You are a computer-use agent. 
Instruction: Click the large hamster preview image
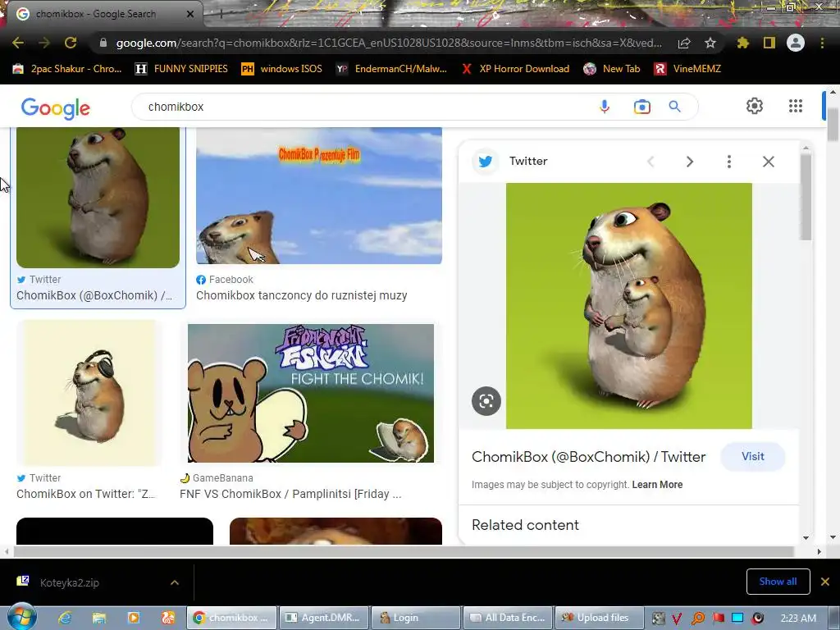click(x=629, y=306)
